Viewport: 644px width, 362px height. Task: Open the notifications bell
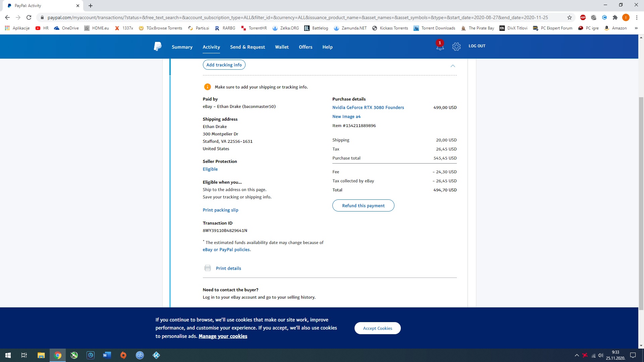440,47
